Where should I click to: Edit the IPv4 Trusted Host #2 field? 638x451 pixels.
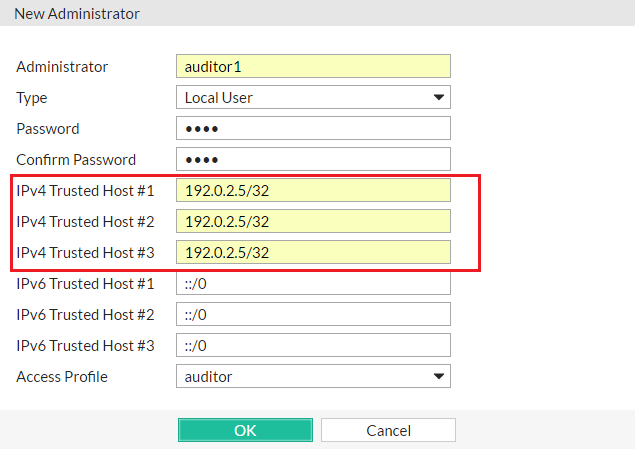tap(313, 222)
